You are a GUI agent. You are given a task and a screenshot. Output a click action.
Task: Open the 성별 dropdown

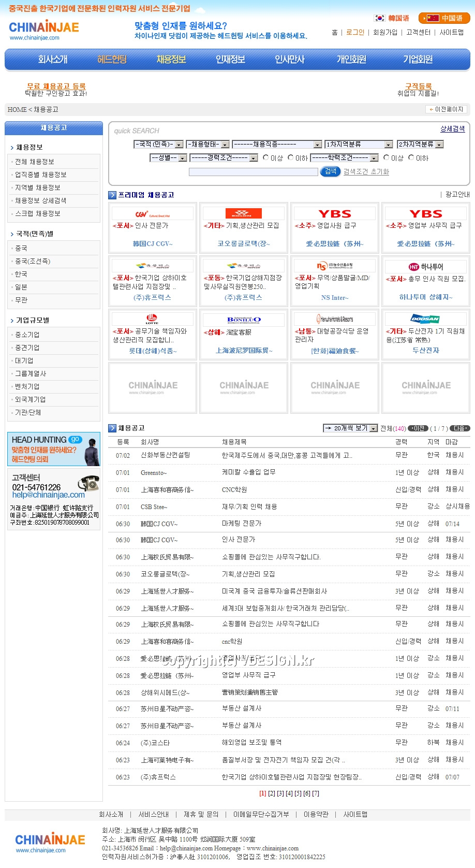[x=168, y=157]
